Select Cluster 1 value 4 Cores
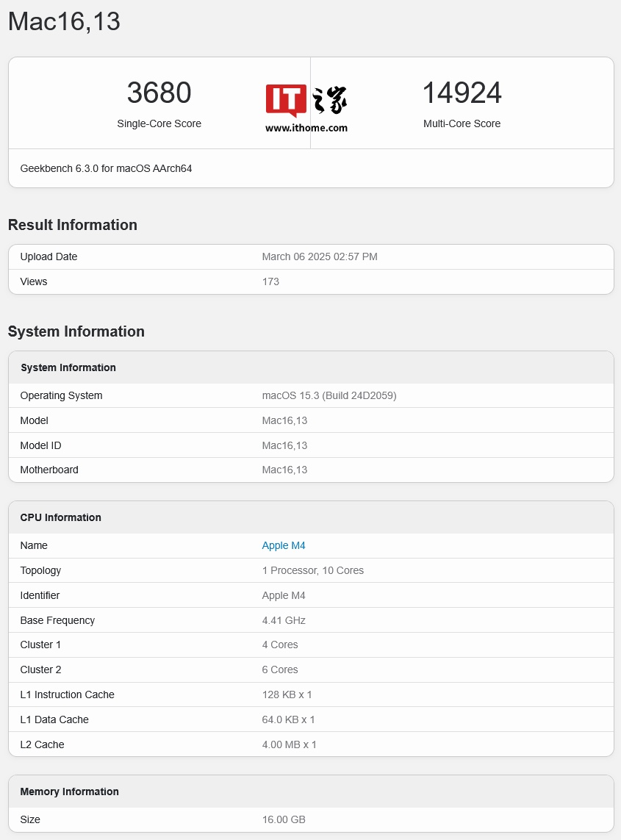The width and height of the screenshot is (621, 840). click(280, 645)
